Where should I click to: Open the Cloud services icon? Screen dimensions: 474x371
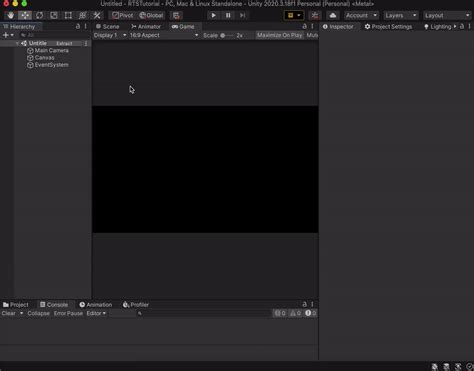[333, 15]
